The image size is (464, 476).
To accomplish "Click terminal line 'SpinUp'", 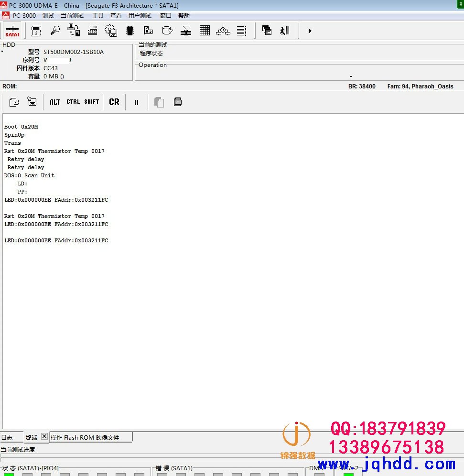I will [14, 135].
